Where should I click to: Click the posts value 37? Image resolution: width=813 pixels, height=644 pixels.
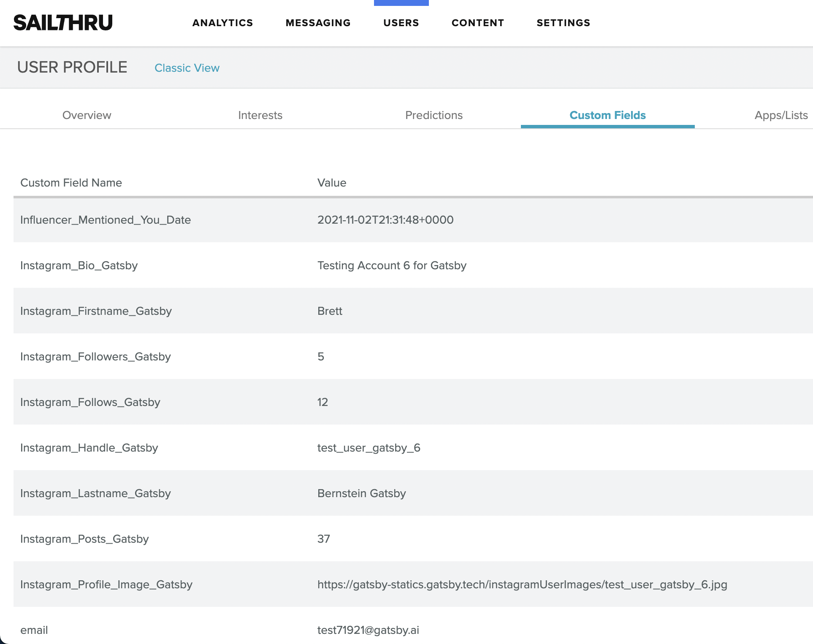324,539
